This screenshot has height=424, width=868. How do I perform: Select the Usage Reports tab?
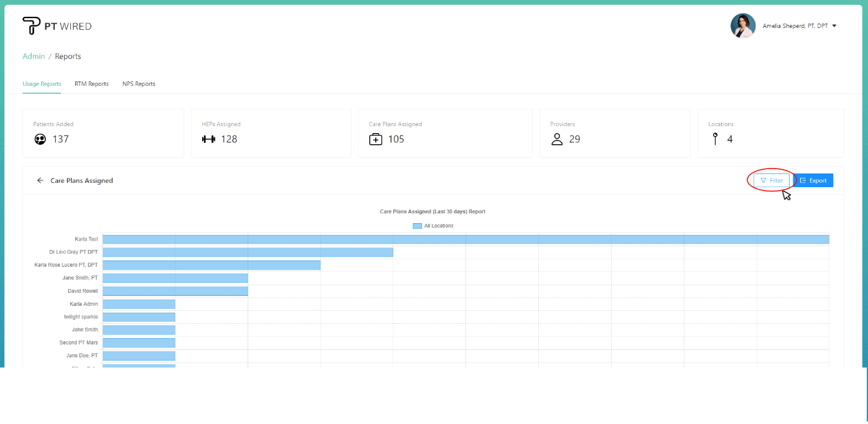[42, 84]
